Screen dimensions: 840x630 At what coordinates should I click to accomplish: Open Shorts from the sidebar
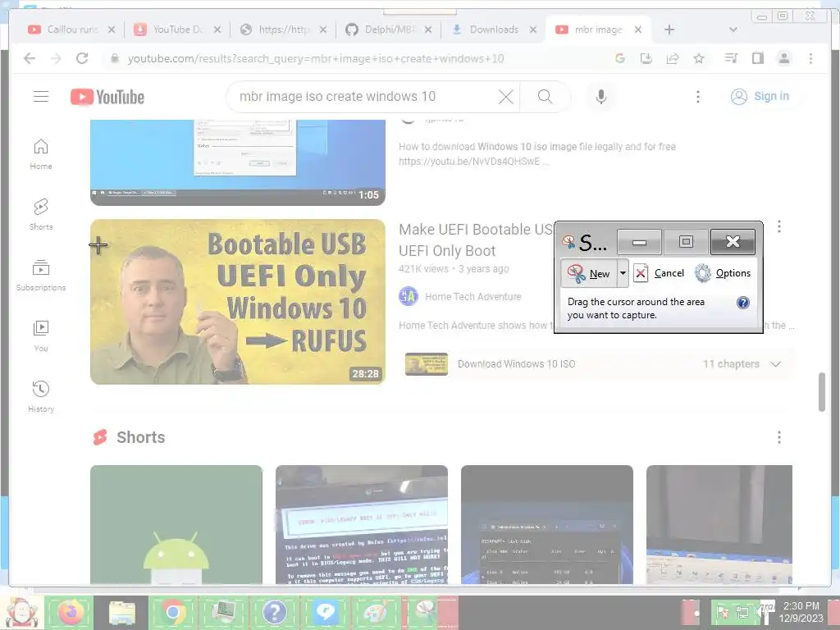pyautogui.click(x=41, y=214)
